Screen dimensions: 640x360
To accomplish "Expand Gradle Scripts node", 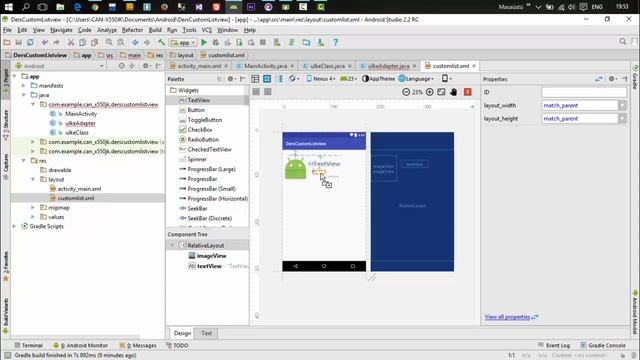I will [14, 226].
